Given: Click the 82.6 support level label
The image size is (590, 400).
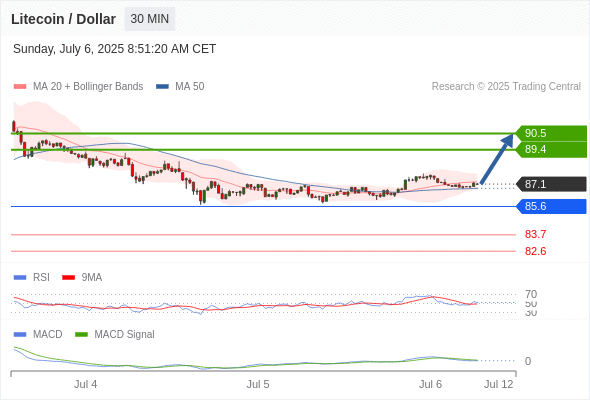Looking at the screenshot, I should [x=535, y=251].
